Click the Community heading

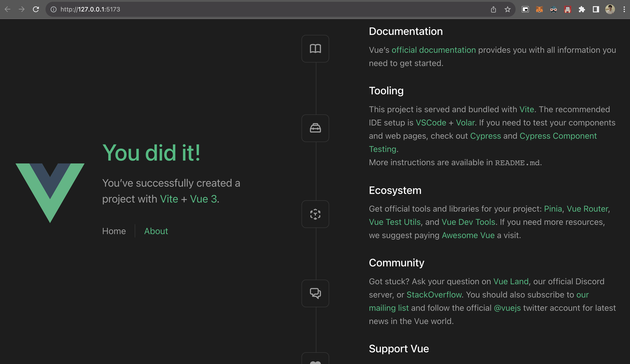[397, 263]
